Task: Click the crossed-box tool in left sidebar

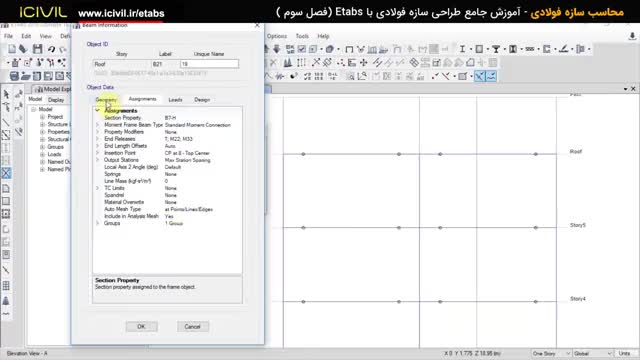Action: point(6,173)
